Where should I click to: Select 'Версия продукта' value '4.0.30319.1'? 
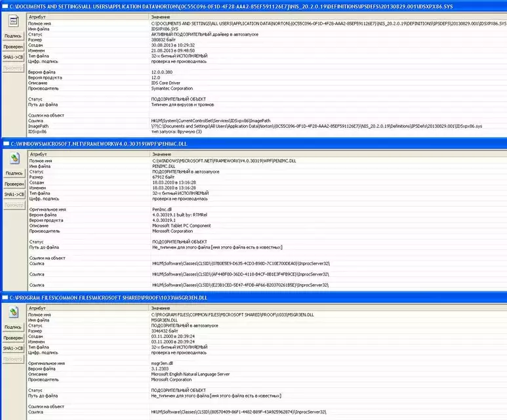pos(164,220)
